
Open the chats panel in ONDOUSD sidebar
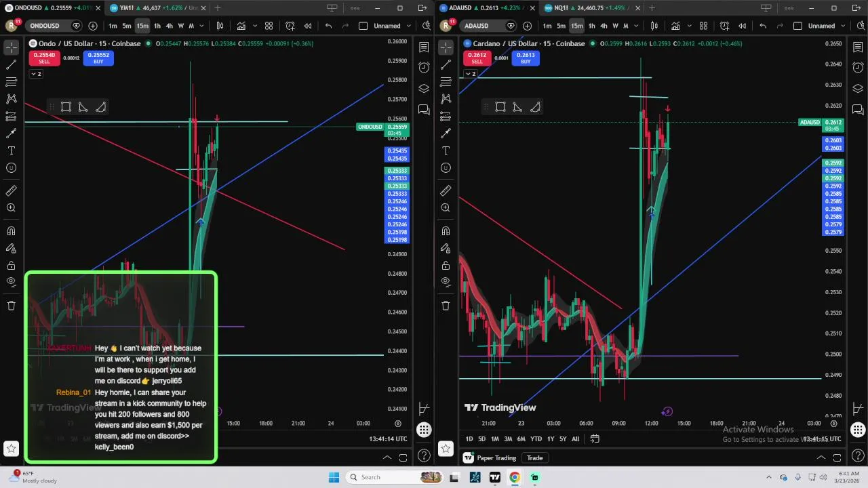click(x=424, y=109)
